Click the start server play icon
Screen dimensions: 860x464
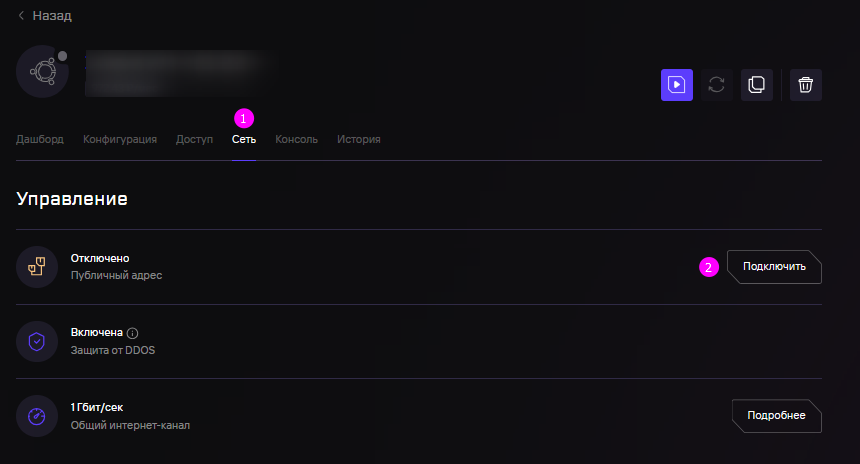tap(677, 85)
